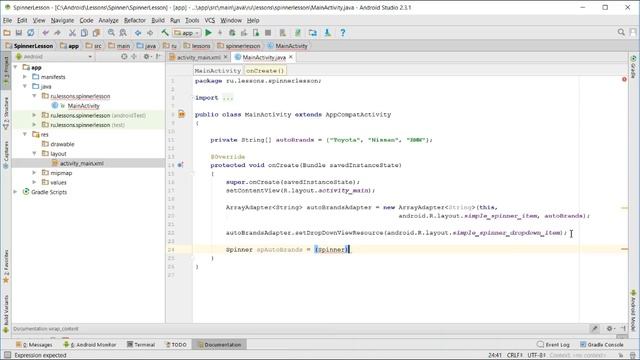Screen dimensions: 640x360
Task: Switch to activity_main.xml editor tab
Action: 198,58
